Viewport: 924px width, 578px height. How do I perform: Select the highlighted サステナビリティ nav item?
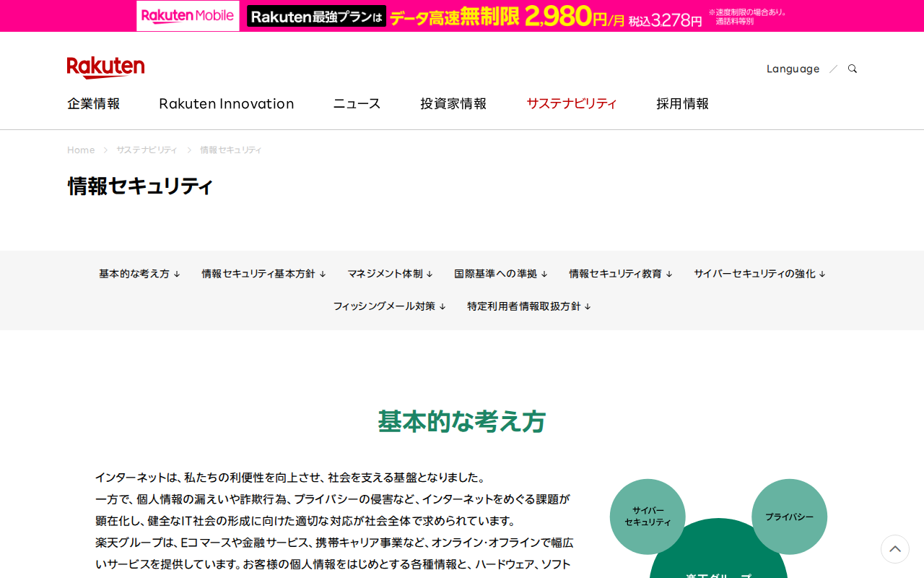pyautogui.click(x=572, y=103)
